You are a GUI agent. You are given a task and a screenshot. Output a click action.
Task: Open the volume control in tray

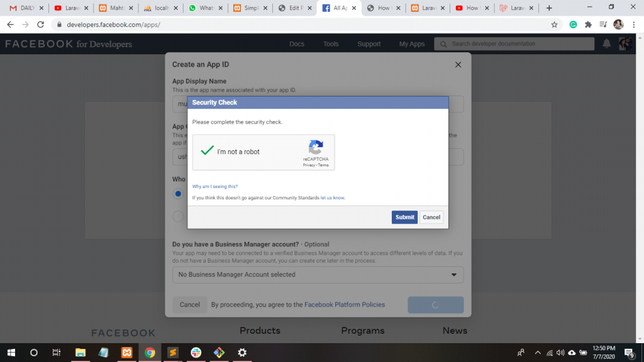pyautogui.click(x=560, y=353)
